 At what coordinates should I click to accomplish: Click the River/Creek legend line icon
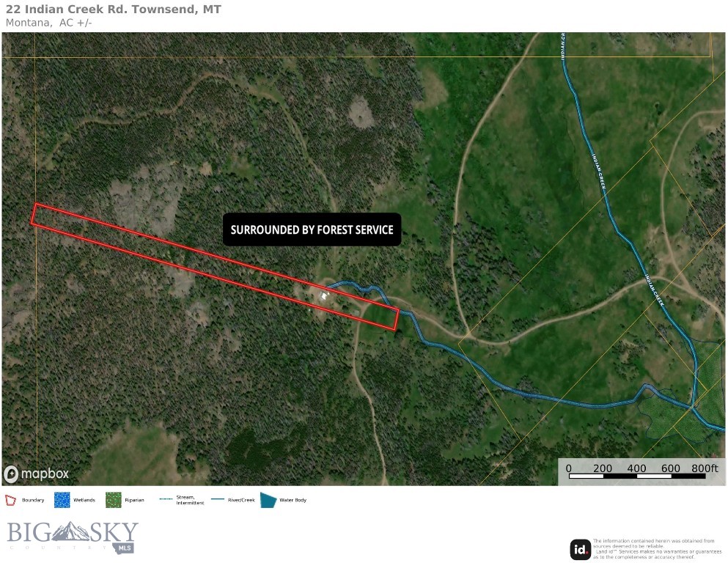pos(218,499)
